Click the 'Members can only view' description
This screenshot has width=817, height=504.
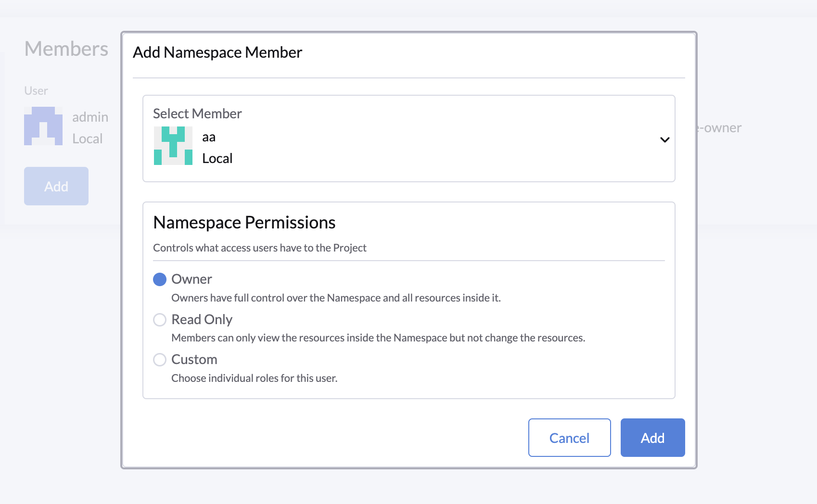click(378, 338)
